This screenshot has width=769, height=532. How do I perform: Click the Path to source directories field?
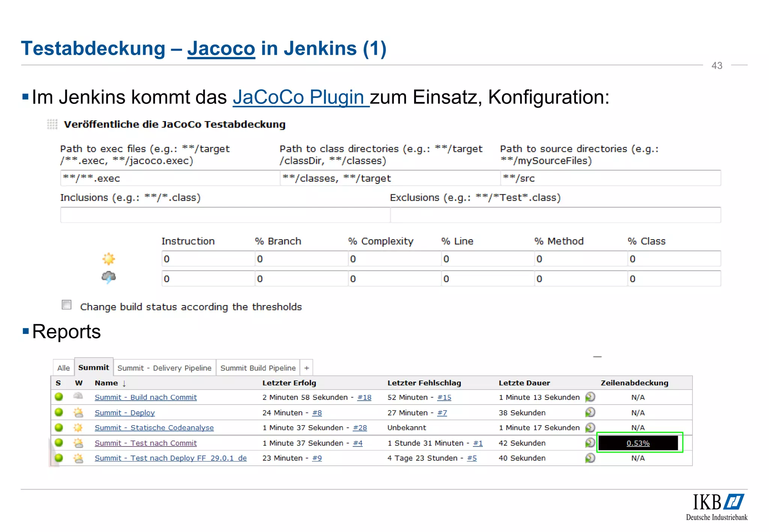point(611,178)
